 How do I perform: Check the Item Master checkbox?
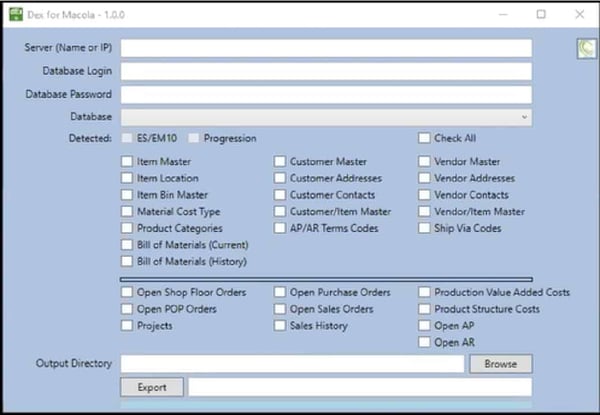[x=127, y=161]
